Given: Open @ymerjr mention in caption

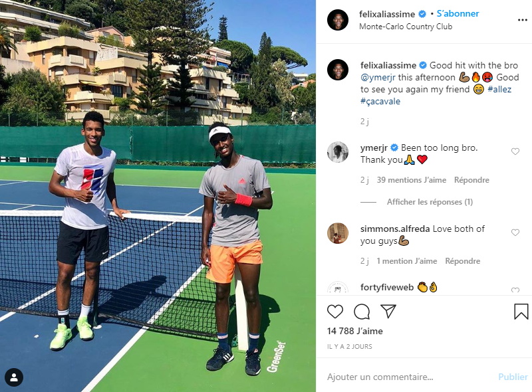Looking at the screenshot, I should tap(378, 77).
